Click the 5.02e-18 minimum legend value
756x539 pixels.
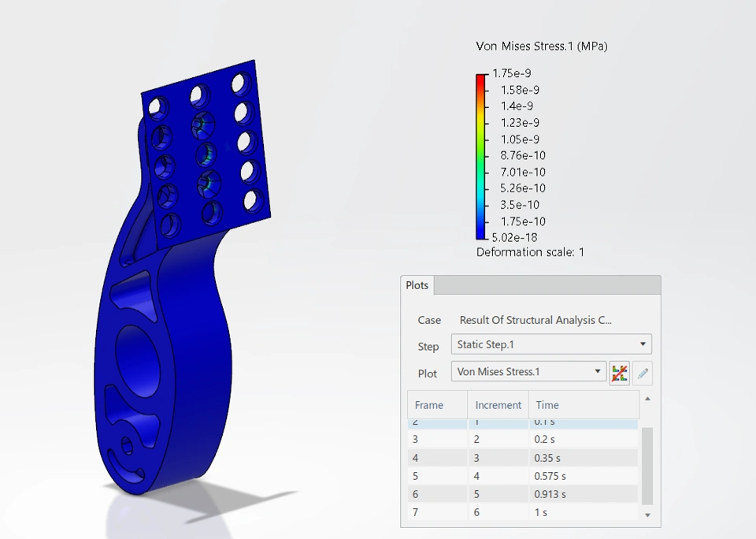[x=514, y=237]
